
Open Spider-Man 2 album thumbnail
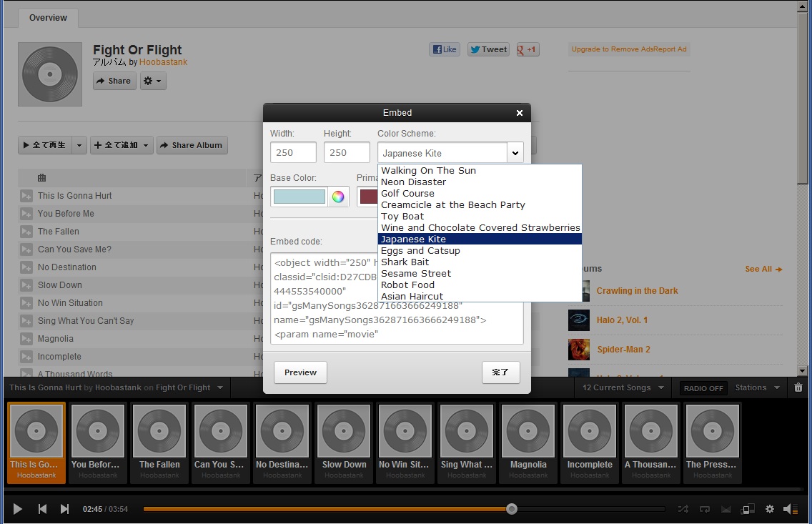click(x=579, y=350)
